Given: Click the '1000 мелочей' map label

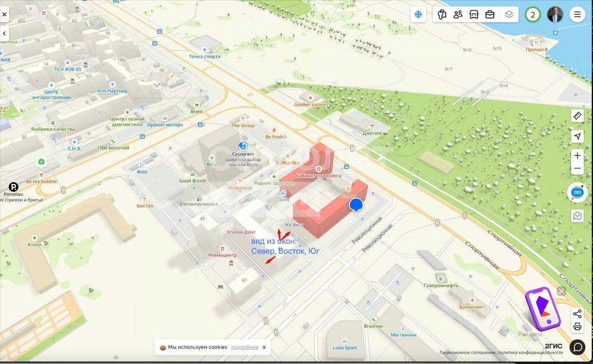Looking at the screenshot, I should click(113, 148).
